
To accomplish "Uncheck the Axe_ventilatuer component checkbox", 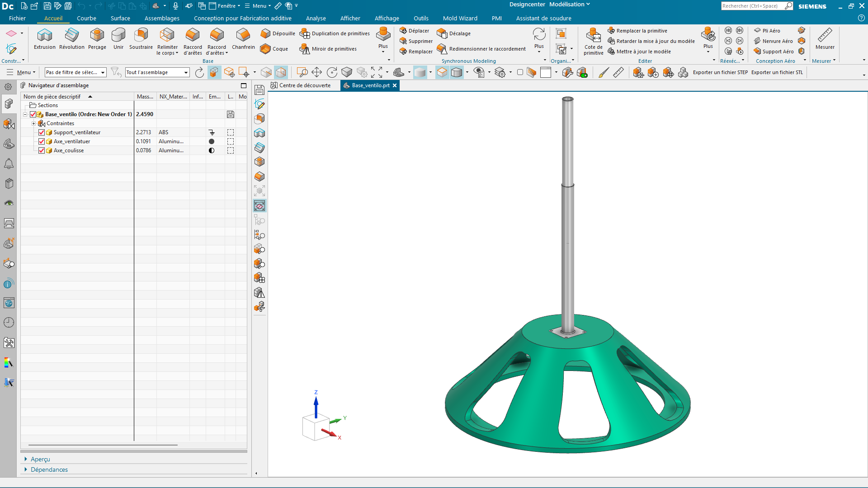I will (x=42, y=141).
